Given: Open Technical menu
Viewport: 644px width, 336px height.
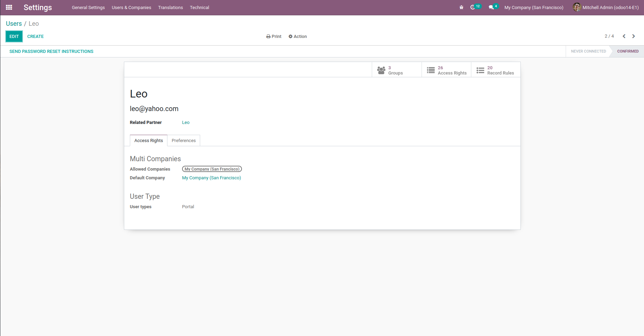Looking at the screenshot, I should click(x=199, y=7).
